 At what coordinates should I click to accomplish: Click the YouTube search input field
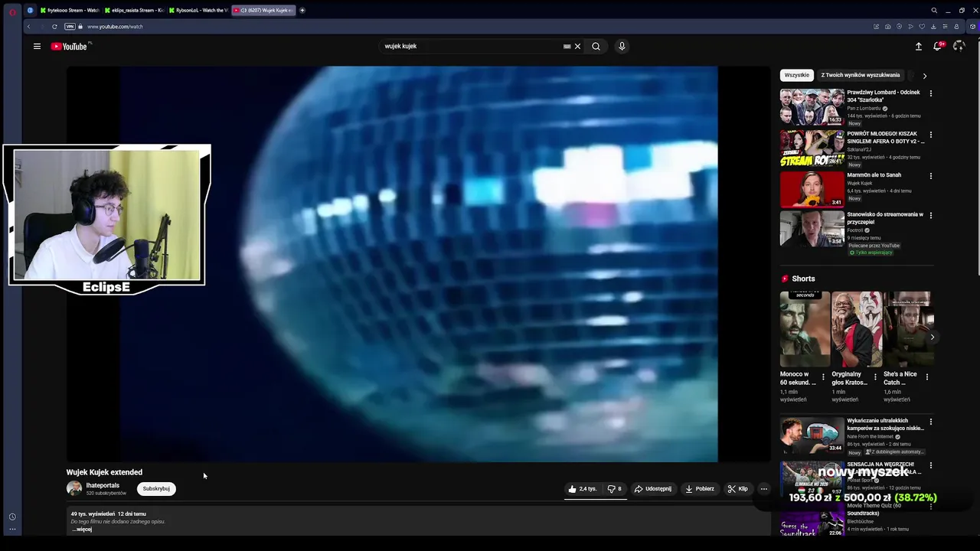[471, 46]
